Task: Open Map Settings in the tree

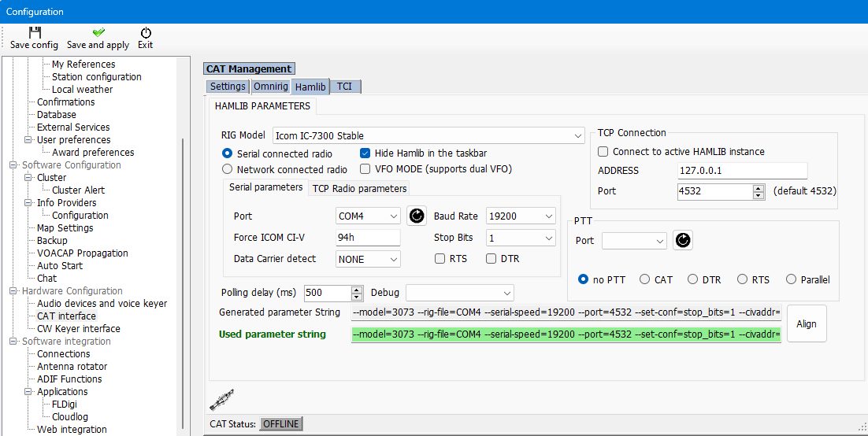Action: [x=65, y=228]
